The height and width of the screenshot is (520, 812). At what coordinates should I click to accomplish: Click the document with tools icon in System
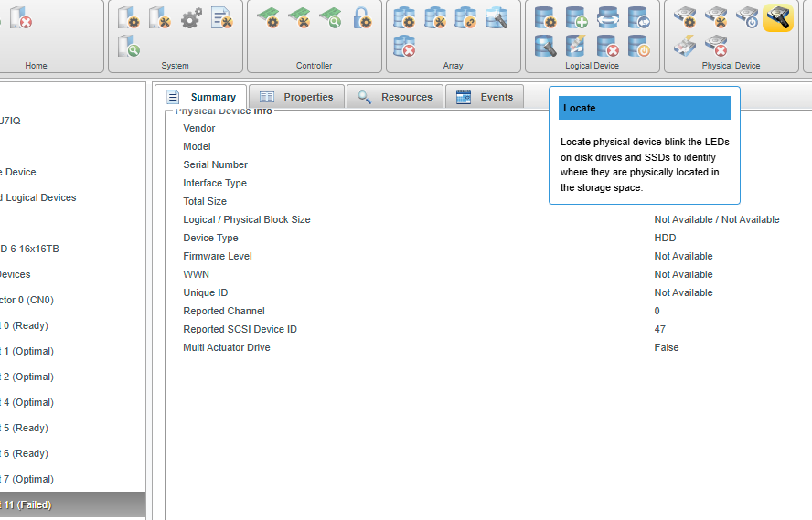(x=222, y=17)
